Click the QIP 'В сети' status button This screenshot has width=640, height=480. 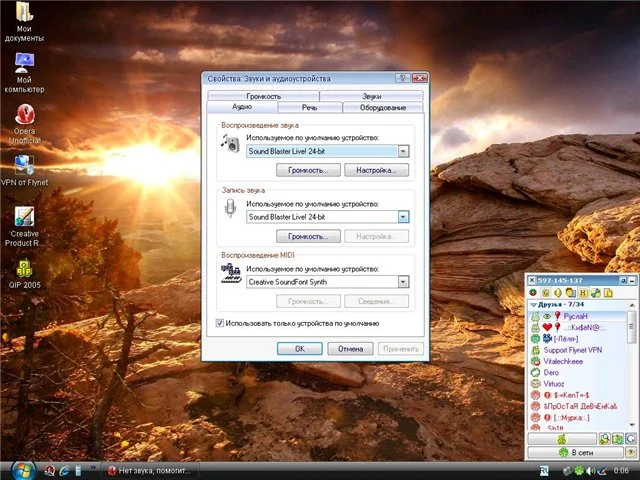tap(575, 453)
